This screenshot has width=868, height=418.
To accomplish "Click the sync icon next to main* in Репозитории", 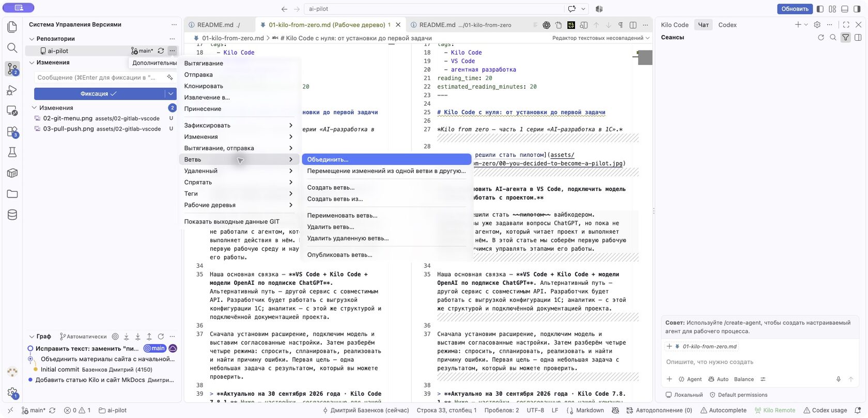I will coord(161,51).
